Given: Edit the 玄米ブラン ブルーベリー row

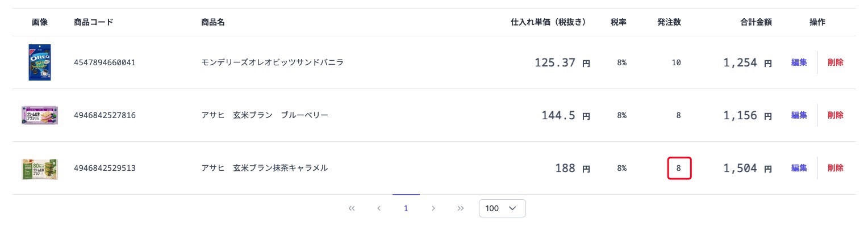Looking at the screenshot, I should [799, 115].
